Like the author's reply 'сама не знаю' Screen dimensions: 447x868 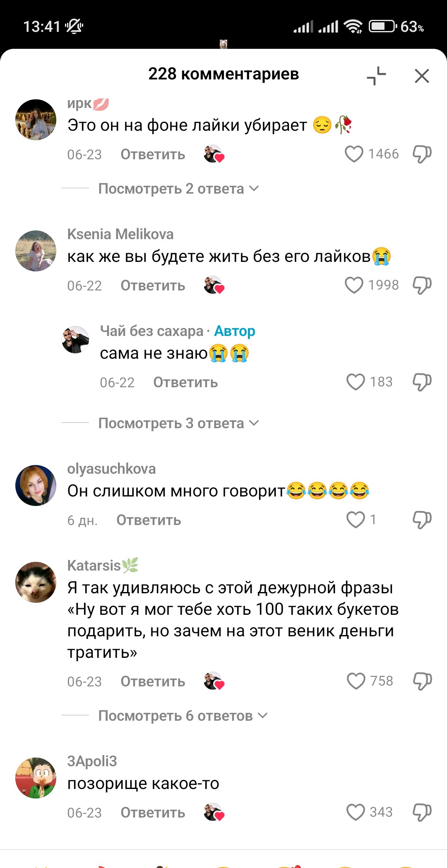356,382
